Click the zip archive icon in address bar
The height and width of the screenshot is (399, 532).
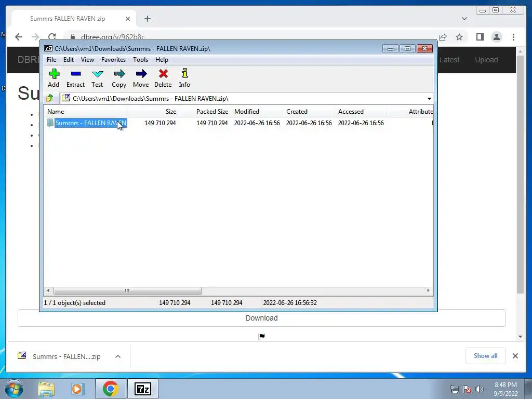(66, 98)
